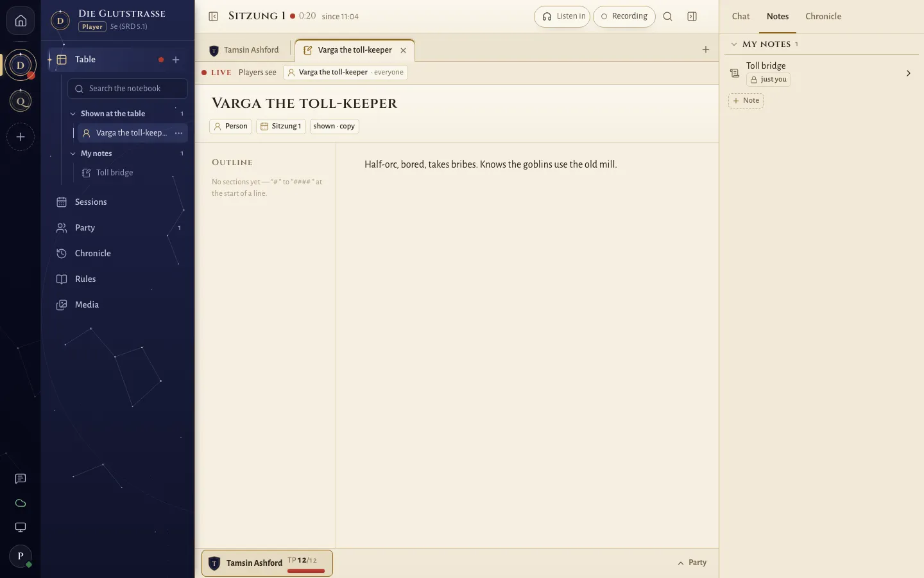Click the shown · copy tag

334,127
